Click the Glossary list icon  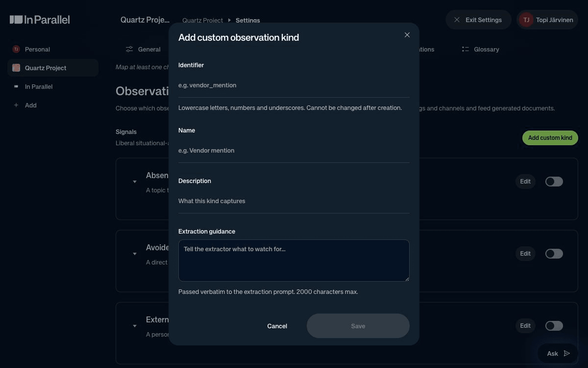pos(465,49)
